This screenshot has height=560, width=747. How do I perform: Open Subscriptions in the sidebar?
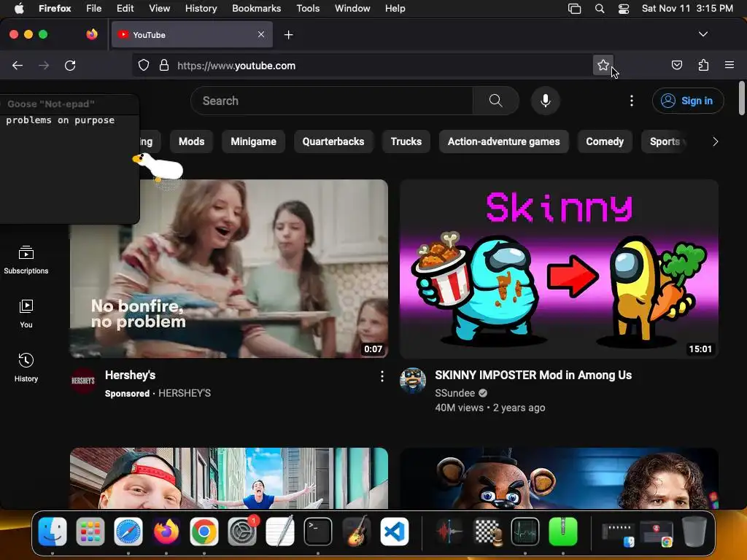pos(26,260)
